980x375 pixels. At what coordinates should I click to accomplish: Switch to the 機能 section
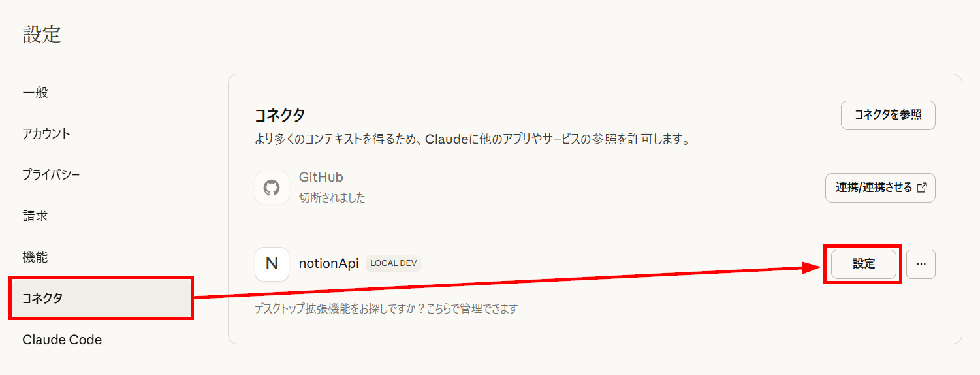coord(35,257)
